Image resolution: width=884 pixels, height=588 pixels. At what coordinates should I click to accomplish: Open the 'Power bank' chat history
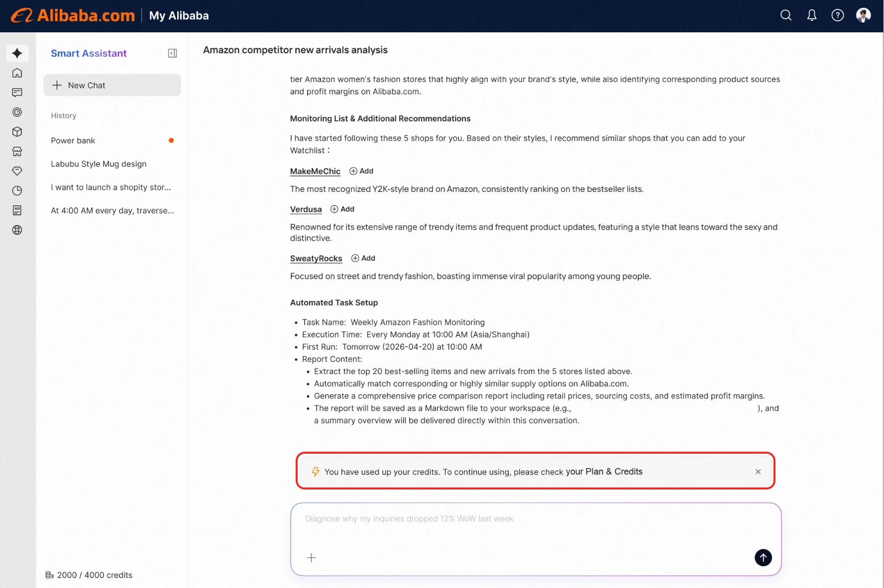[112, 141]
